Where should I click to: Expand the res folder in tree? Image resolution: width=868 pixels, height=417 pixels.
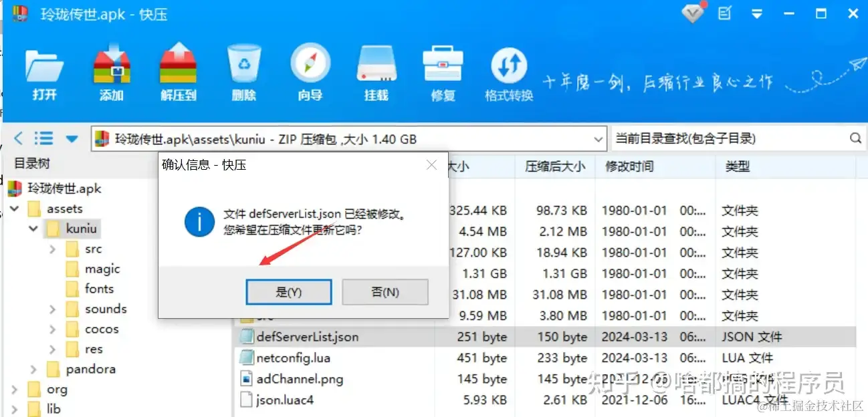point(53,350)
